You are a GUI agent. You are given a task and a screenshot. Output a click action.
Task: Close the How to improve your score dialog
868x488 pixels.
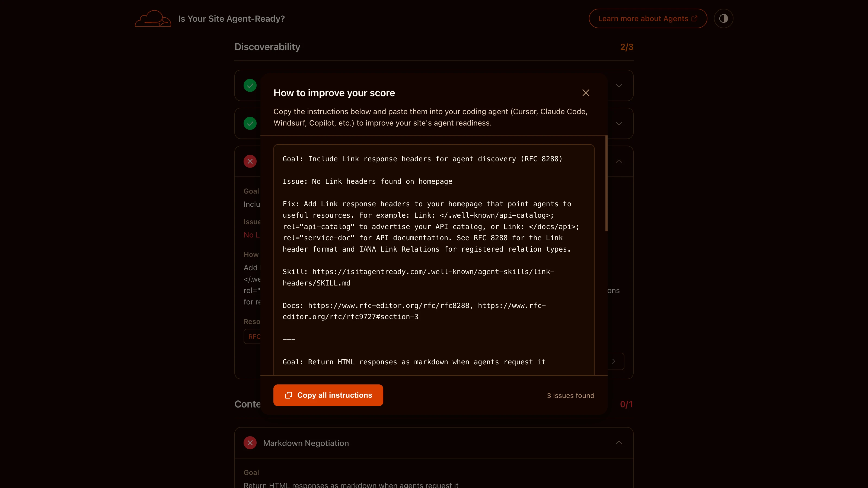[586, 93]
